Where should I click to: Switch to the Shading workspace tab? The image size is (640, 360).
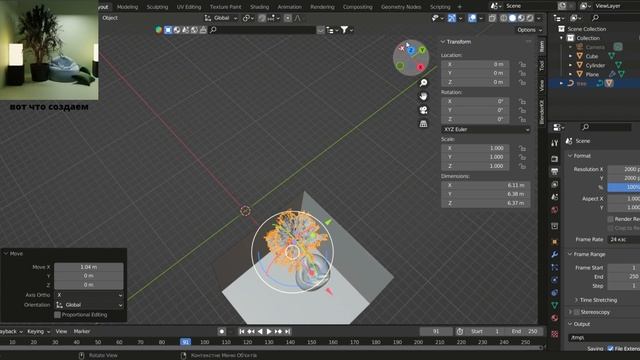point(259,7)
